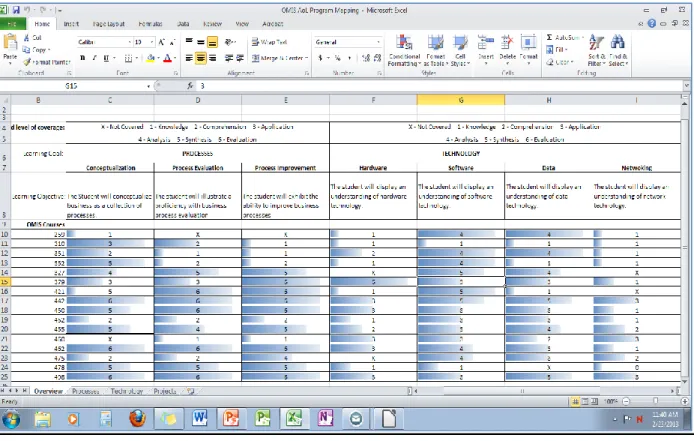Image resolution: width=694 pixels, height=441 pixels.
Task: Select column G header
Action: [x=461, y=101]
